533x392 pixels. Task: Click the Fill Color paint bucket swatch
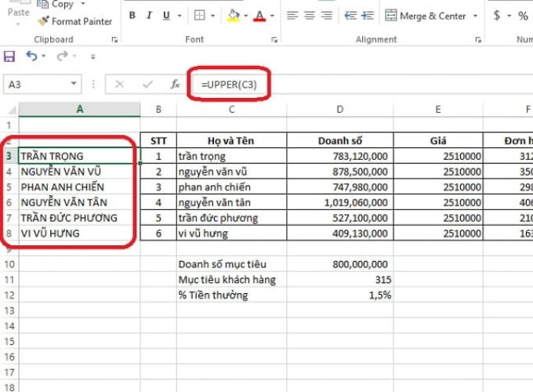point(234,16)
